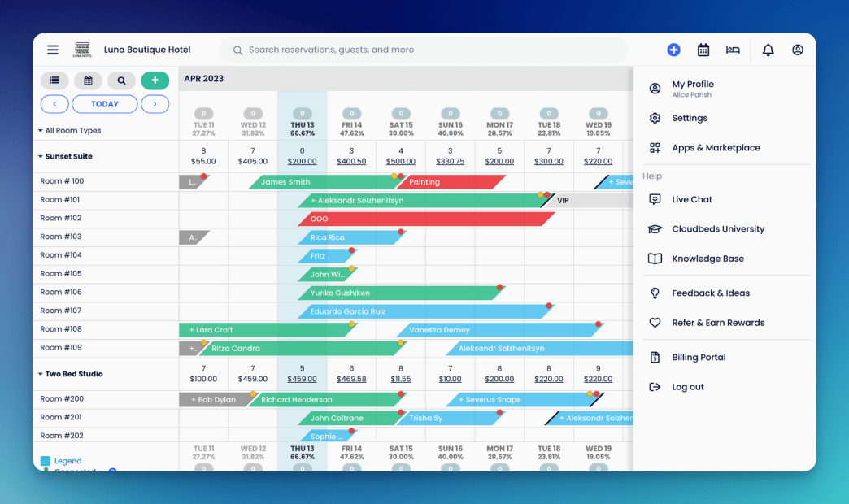Click Sunset Suite $400.50 rate for Fri 14
849x504 pixels.
tap(351, 161)
